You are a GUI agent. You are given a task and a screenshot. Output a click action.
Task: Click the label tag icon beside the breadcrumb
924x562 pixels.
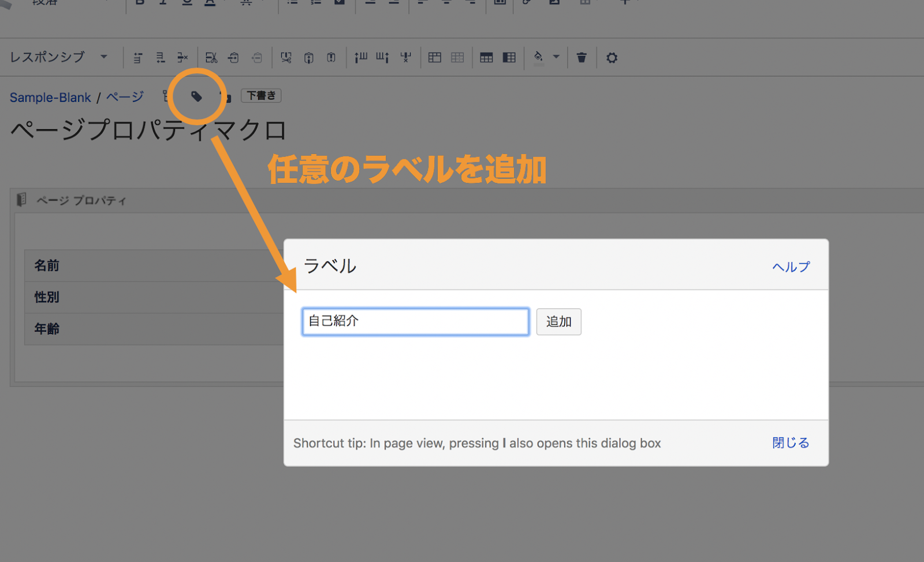tap(196, 96)
